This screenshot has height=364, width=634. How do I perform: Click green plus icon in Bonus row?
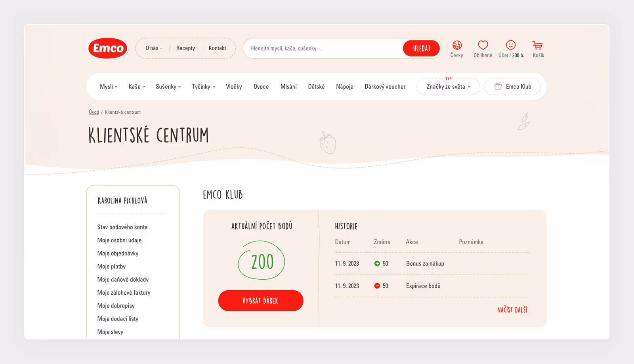coord(377,264)
